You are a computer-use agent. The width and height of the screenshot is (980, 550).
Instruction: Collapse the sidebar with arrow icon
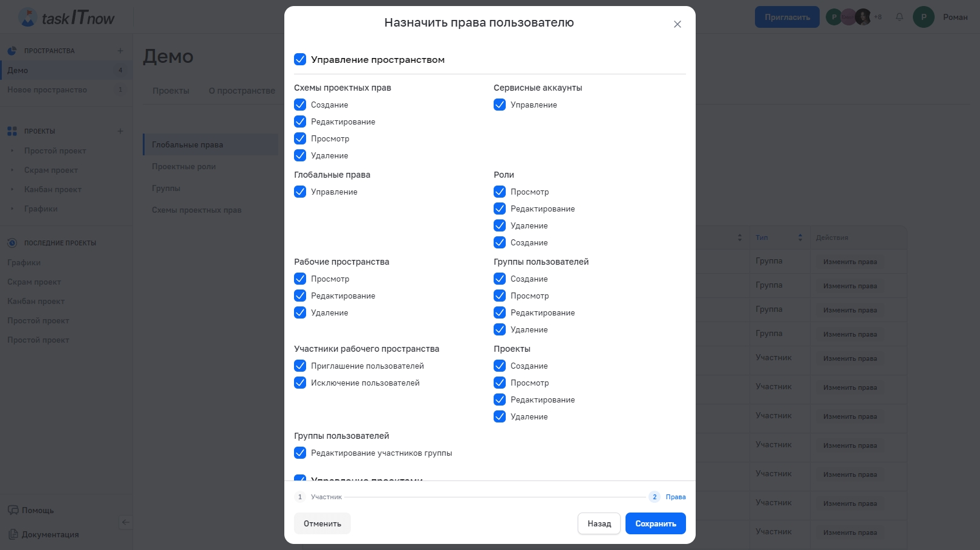click(x=125, y=522)
